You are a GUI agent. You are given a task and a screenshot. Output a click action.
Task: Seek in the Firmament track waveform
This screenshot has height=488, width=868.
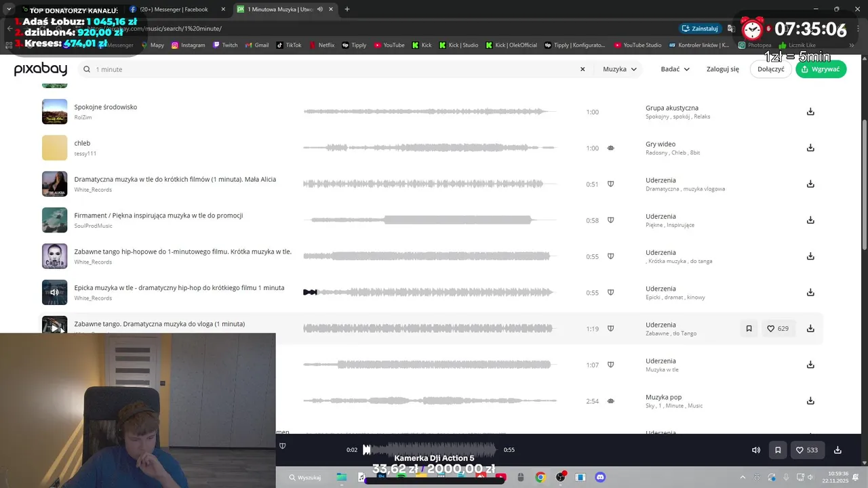[430, 220]
